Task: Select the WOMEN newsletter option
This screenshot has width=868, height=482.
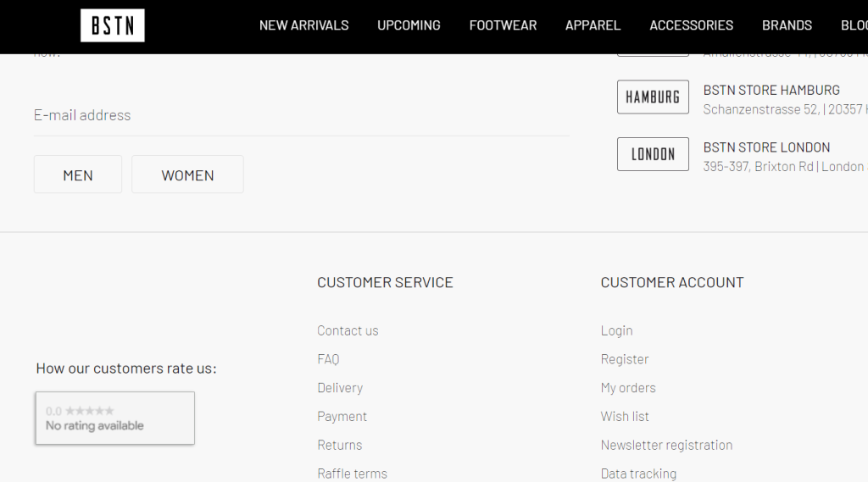Action: [x=187, y=175]
